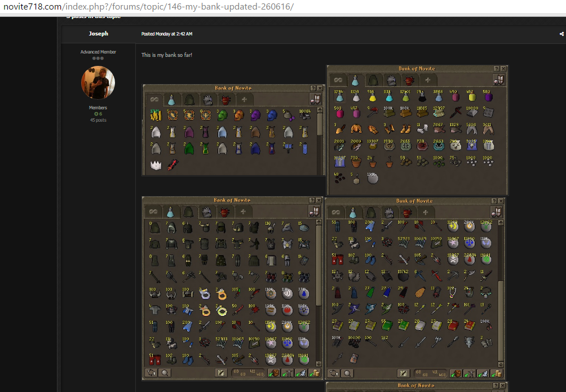
Task: Click the plus add-tab in capes bank window
Action: pos(244,100)
